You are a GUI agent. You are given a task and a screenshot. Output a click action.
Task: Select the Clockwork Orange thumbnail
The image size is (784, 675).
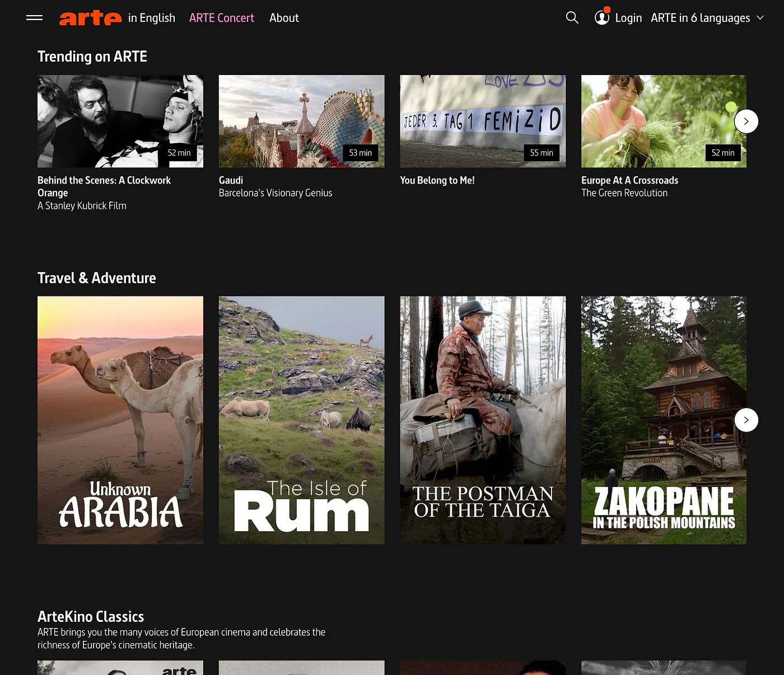pos(120,121)
